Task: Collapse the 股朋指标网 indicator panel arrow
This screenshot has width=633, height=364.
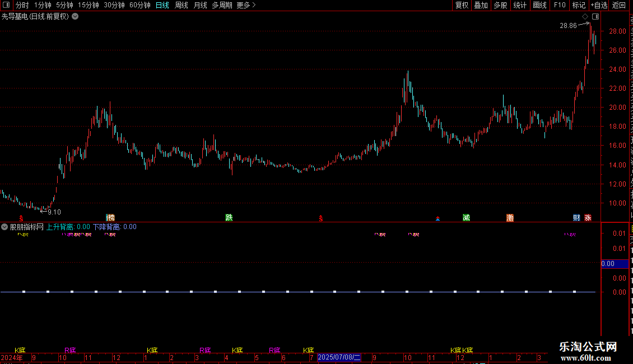Action: [x=4, y=227]
